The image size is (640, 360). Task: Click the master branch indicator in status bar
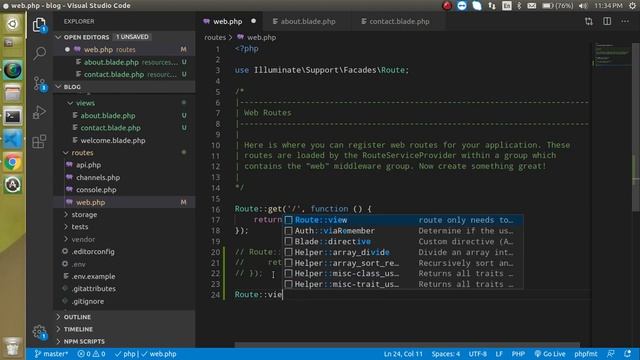[x=51, y=354]
